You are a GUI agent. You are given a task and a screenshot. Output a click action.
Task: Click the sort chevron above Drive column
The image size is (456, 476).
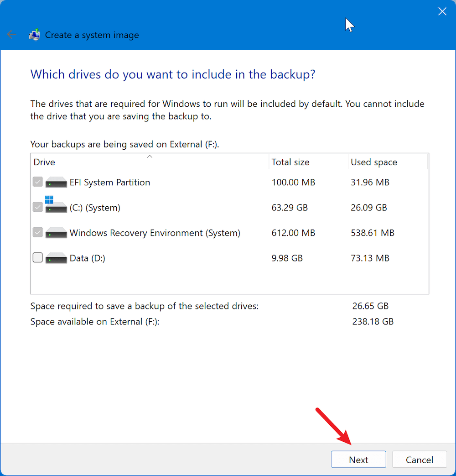point(150,157)
